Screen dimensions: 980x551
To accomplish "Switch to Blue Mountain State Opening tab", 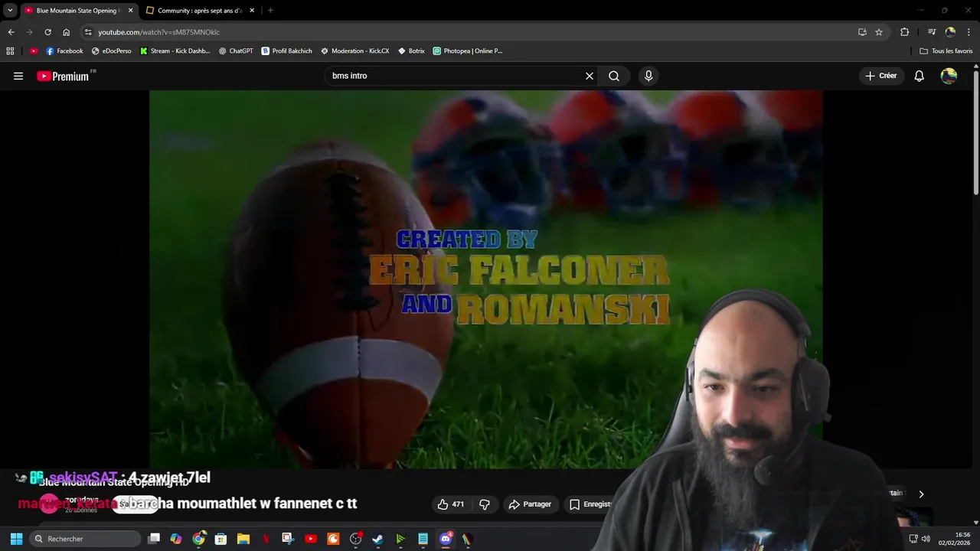I will click(77, 11).
